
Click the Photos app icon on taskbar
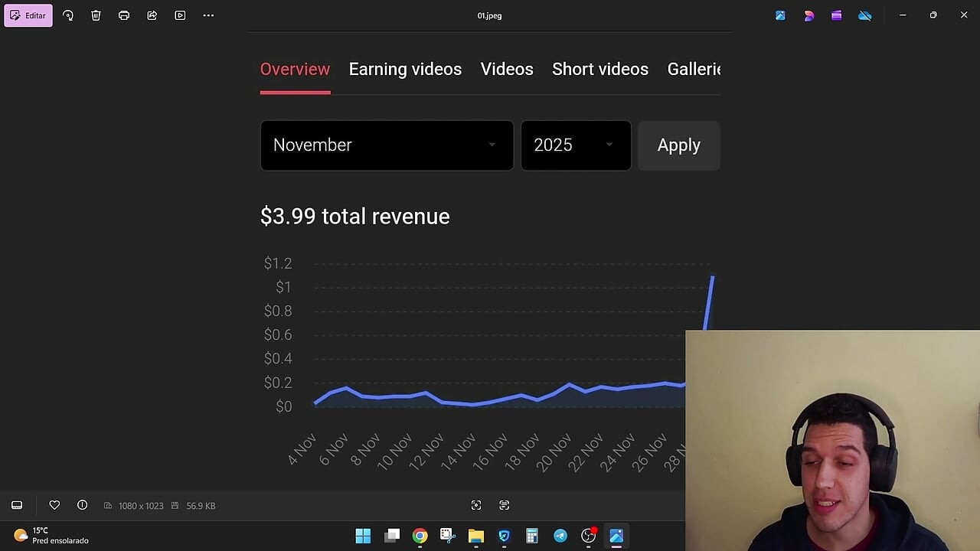point(616,536)
